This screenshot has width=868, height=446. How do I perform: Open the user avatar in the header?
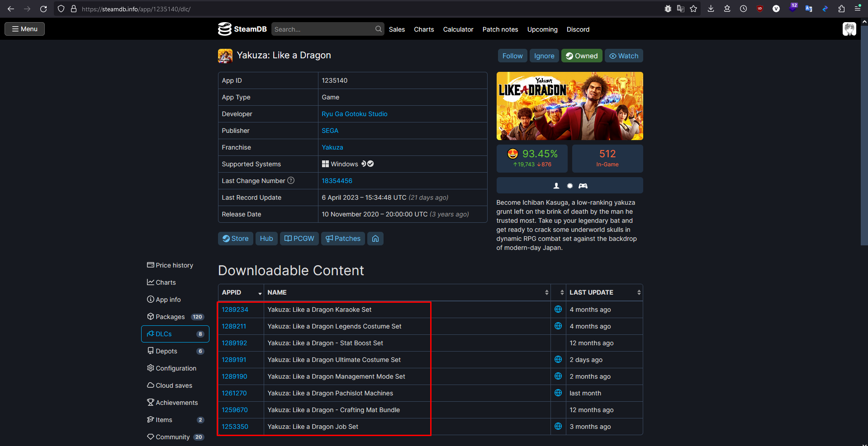point(849,29)
